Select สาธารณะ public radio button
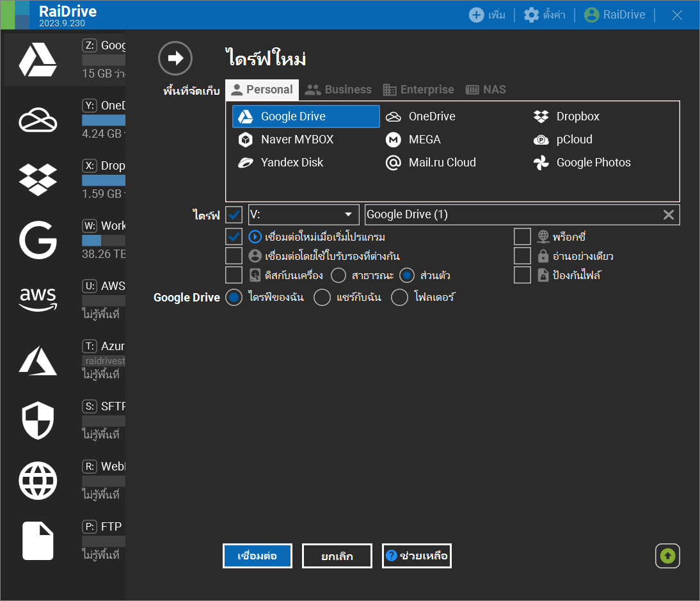This screenshot has height=601, width=700. pos(338,275)
